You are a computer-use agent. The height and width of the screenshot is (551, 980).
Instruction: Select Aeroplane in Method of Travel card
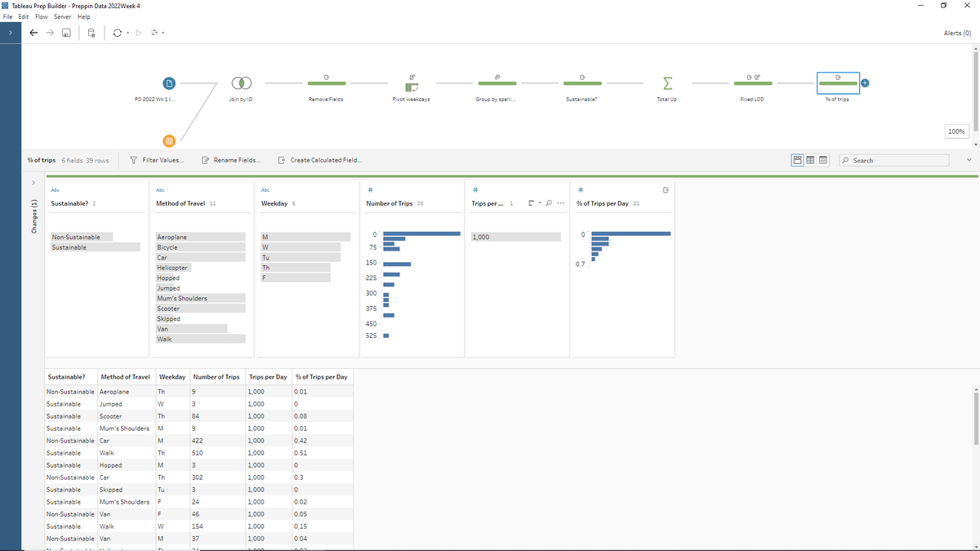[200, 237]
